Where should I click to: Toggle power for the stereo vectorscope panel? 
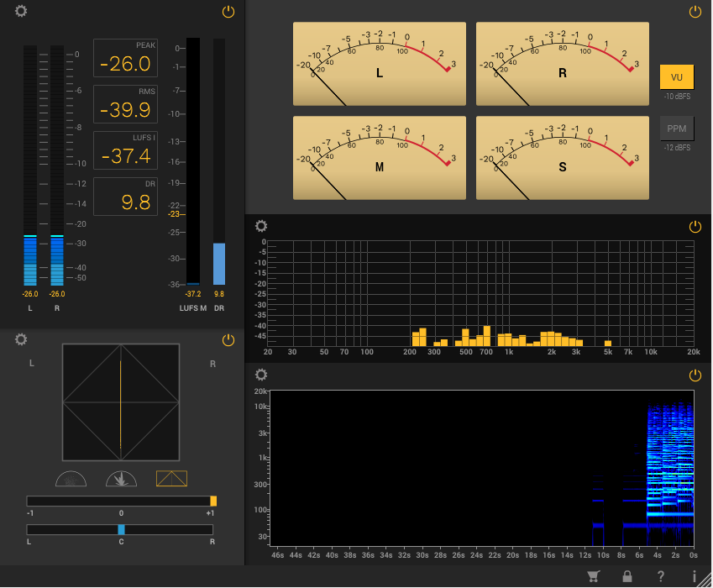point(228,339)
